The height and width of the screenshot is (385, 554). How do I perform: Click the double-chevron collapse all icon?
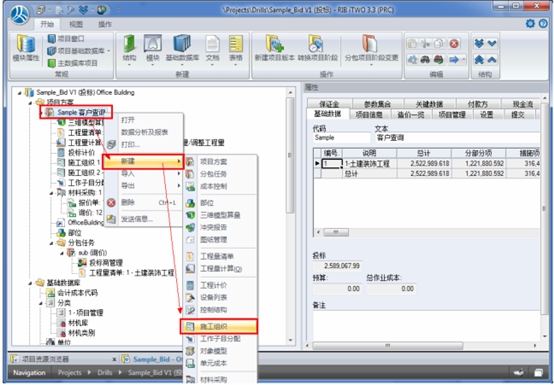[x=479, y=60]
